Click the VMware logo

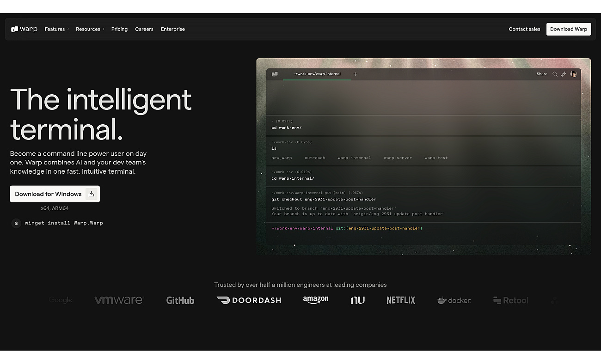[119, 300]
